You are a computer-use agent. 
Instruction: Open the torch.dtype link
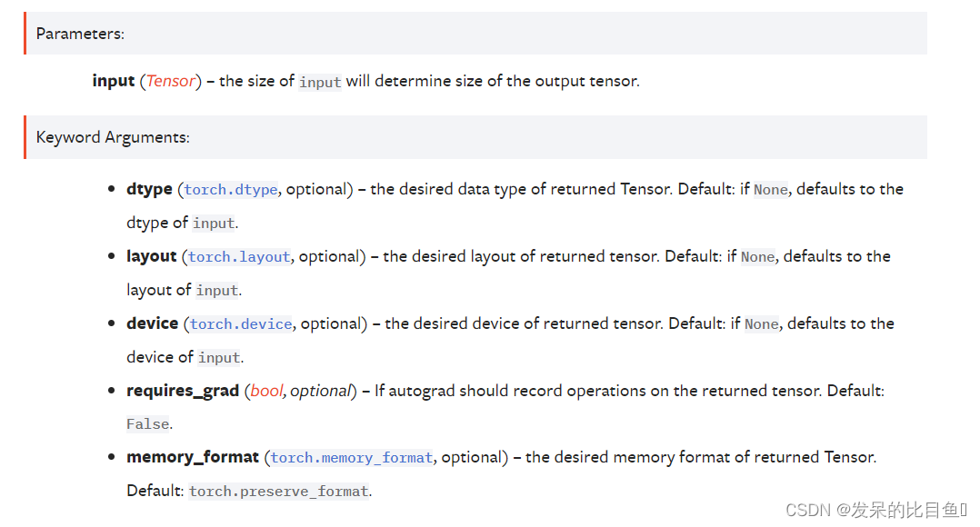point(231,190)
